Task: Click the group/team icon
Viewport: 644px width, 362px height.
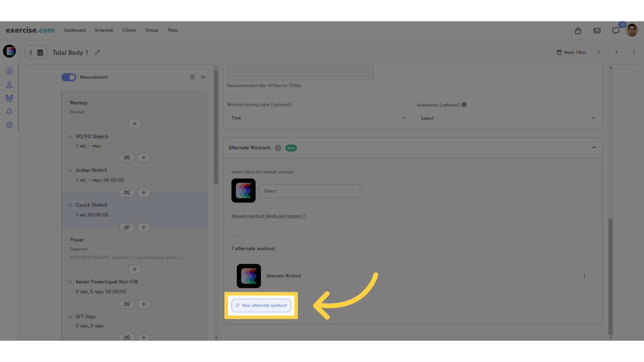Action: tap(9, 98)
